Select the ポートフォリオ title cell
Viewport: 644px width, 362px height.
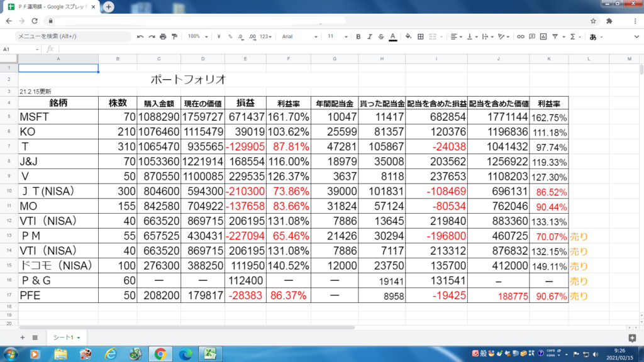pos(188,79)
